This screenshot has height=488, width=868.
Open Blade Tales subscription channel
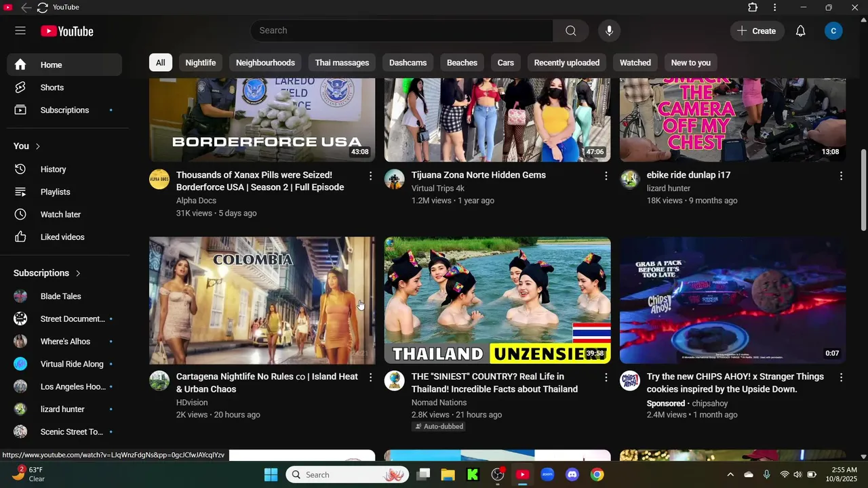[x=64, y=296]
